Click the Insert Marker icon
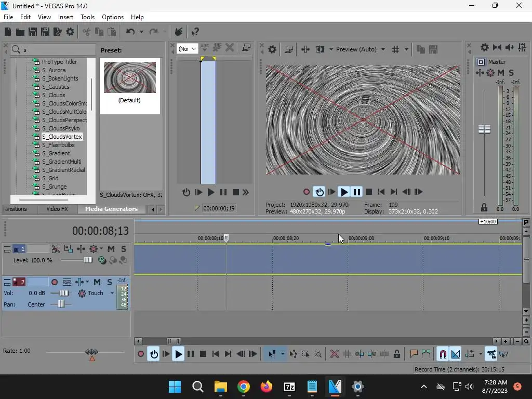 (x=414, y=354)
